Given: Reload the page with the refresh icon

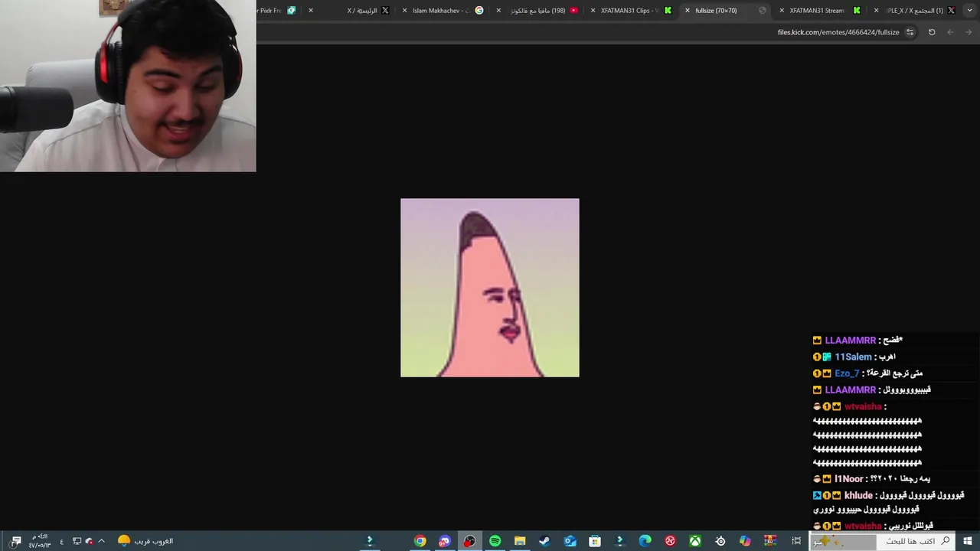Looking at the screenshot, I should [932, 32].
